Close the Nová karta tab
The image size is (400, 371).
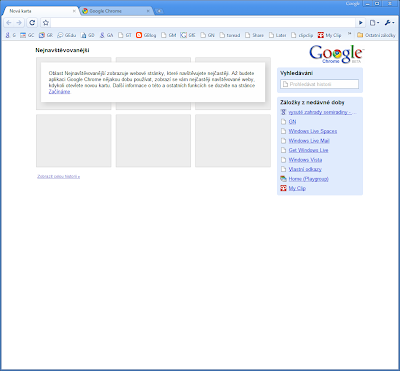tap(74, 11)
